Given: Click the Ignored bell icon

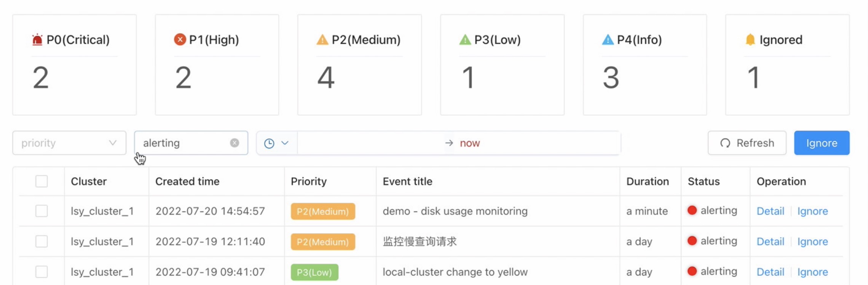Looking at the screenshot, I should tap(750, 40).
